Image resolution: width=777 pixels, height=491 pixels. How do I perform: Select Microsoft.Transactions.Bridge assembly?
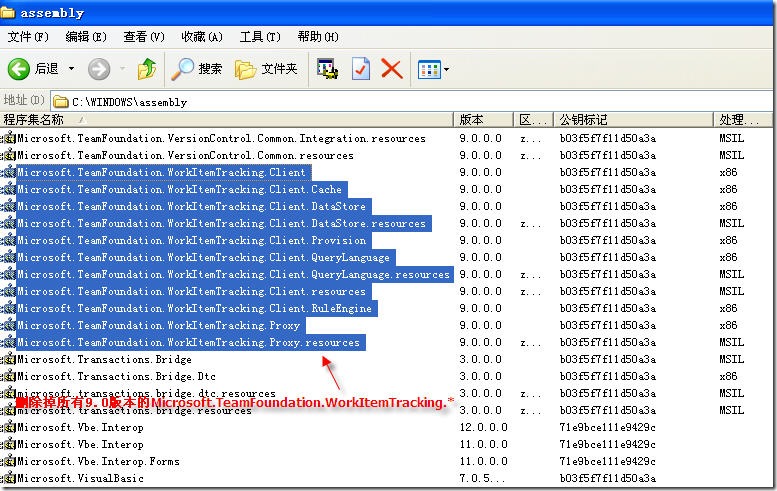tap(105, 359)
